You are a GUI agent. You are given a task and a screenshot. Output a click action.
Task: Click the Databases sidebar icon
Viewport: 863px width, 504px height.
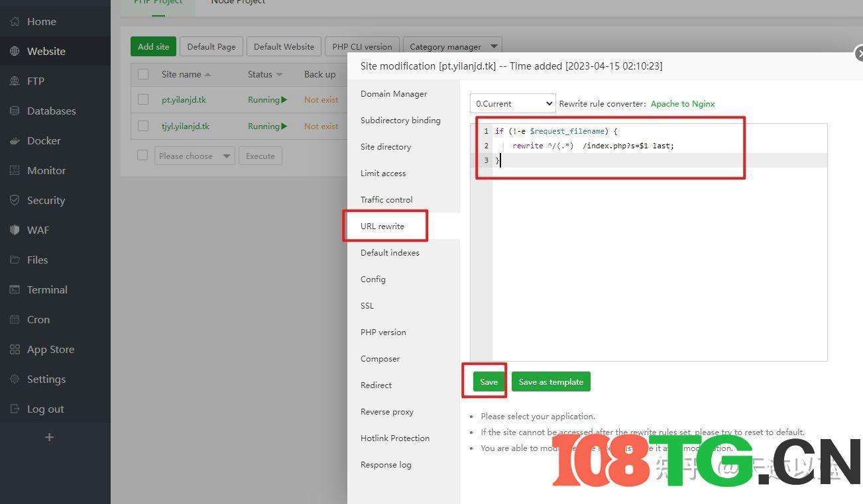tap(15, 111)
